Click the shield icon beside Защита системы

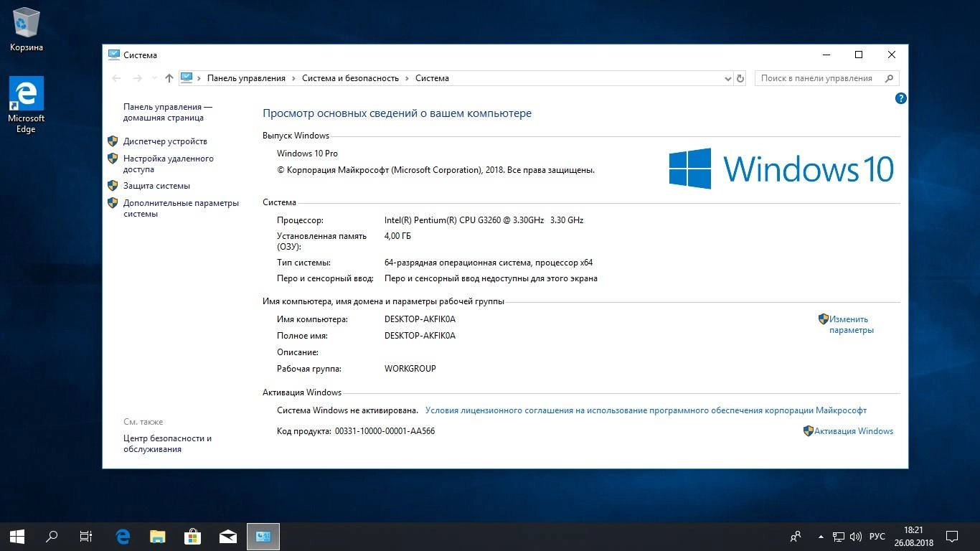113,186
